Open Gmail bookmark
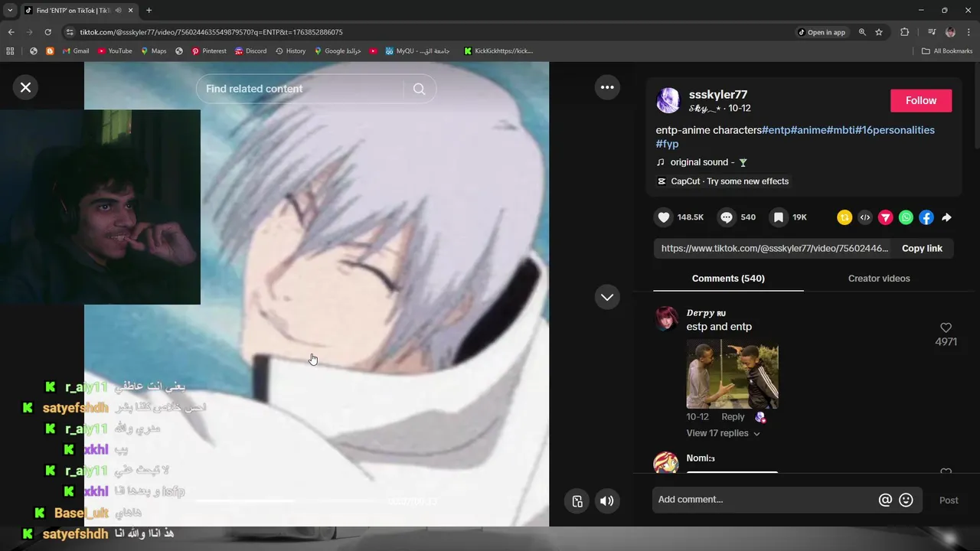Viewport: 980px width, 551px height. click(x=75, y=51)
